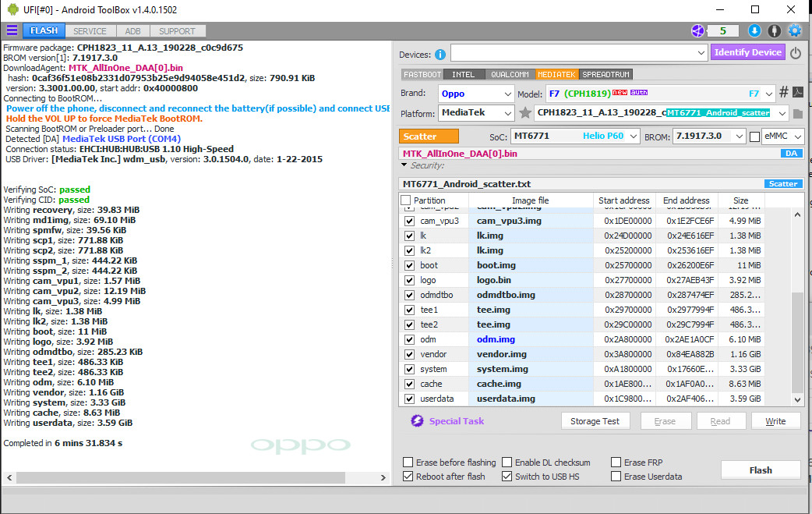
Task: Switch to the SERVICE tab
Action: tap(90, 31)
